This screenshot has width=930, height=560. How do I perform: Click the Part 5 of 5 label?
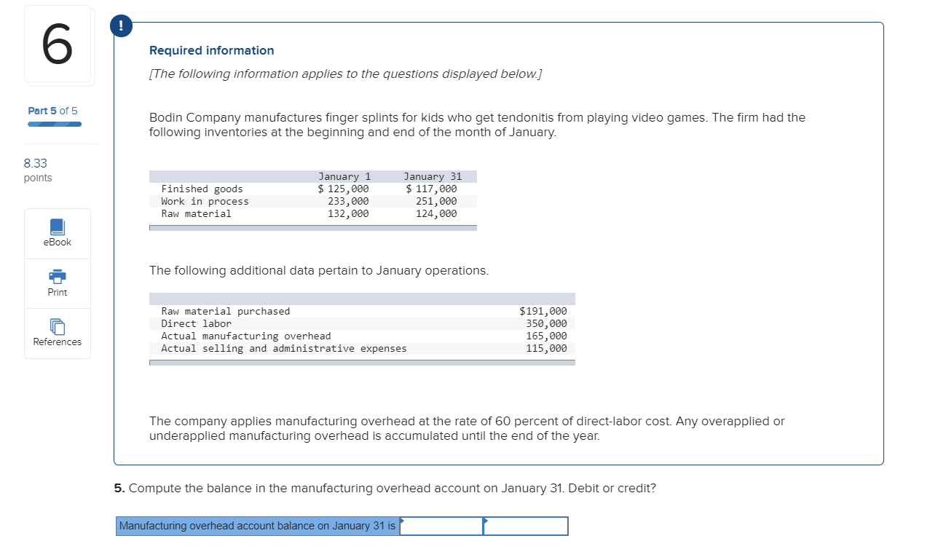click(52, 111)
